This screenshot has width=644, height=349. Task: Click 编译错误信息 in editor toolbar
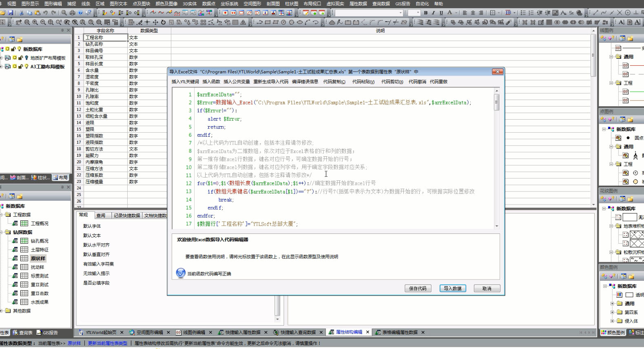pos(305,82)
